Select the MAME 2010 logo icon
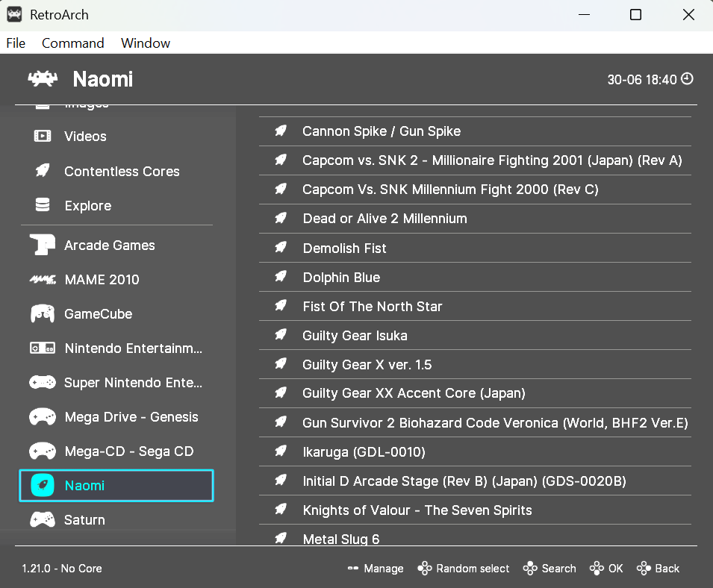713x588 pixels. click(43, 279)
